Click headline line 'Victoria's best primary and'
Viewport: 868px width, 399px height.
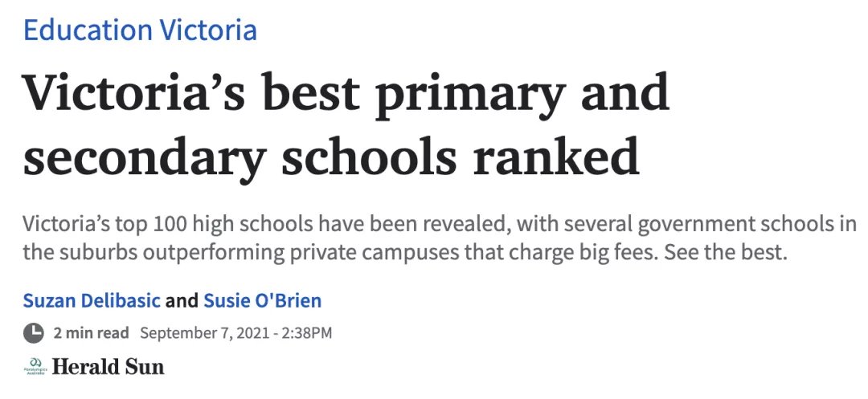[346, 95]
